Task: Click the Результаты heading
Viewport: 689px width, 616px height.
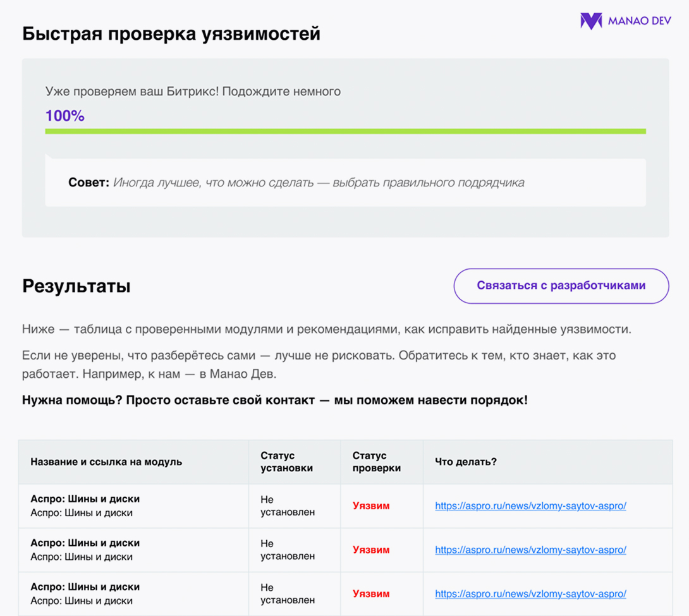Action: [x=76, y=286]
